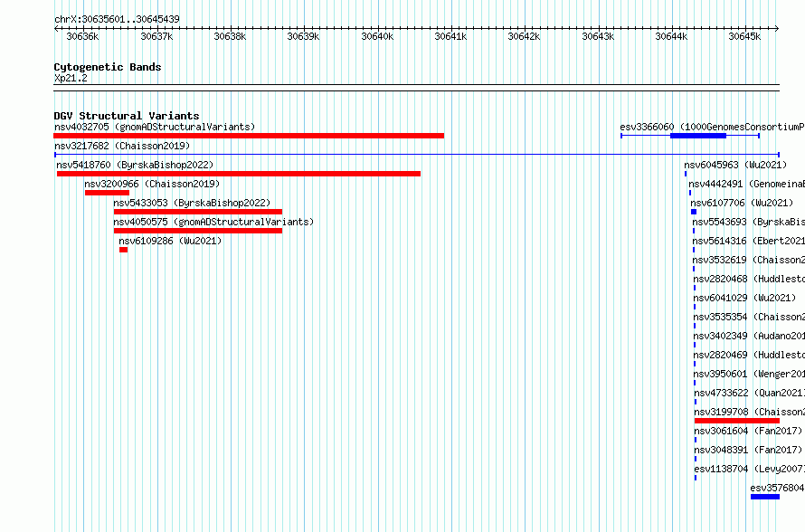The height and width of the screenshot is (532, 805).
Task: Click the 30637k ruler label
Action: (156, 36)
